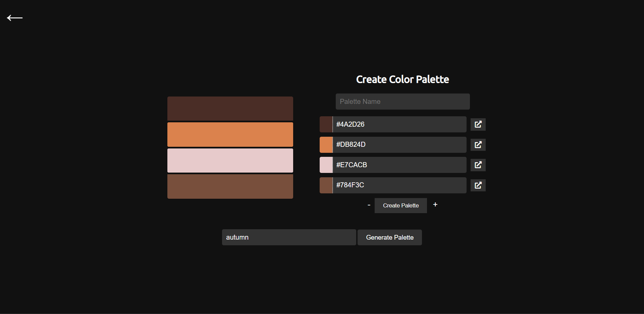
Task: Edit the #DB824D hex code field
Action: pos(399,145)
